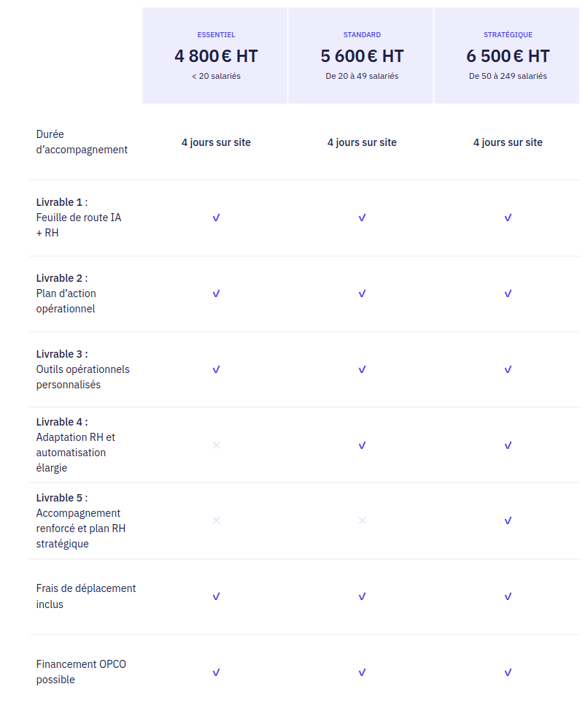The height and width of the screenshot is (719, 588).
Task: Click the Durée d'accompagnement row label
Action: coord(82,142)
